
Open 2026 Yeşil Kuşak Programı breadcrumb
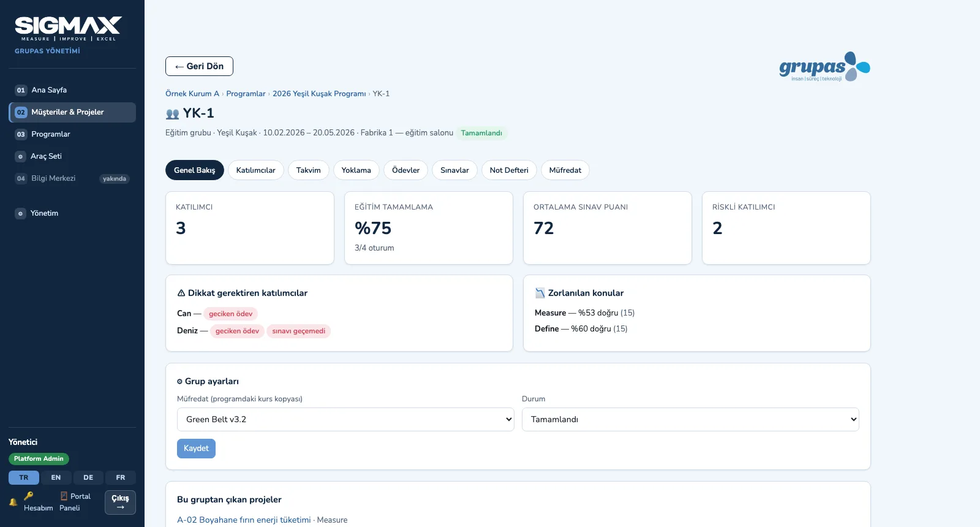pyautogui.click(x=319, y=94)
